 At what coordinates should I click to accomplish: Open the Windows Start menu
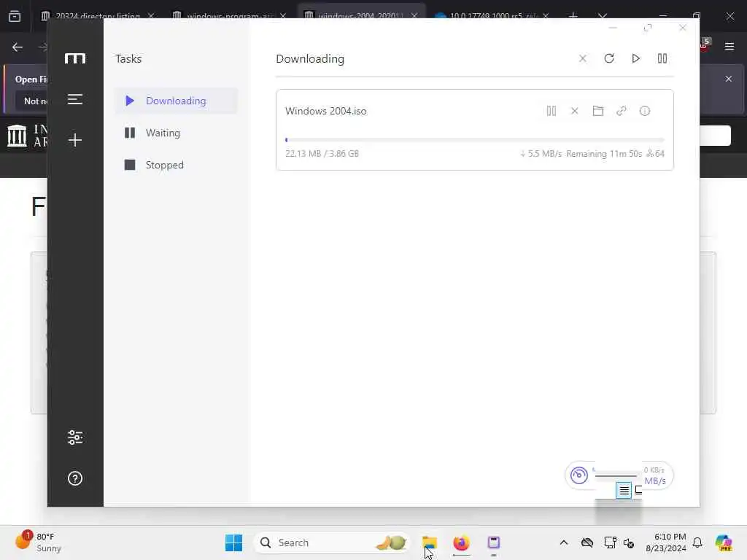pyautogui.click(x=233, y=542)
